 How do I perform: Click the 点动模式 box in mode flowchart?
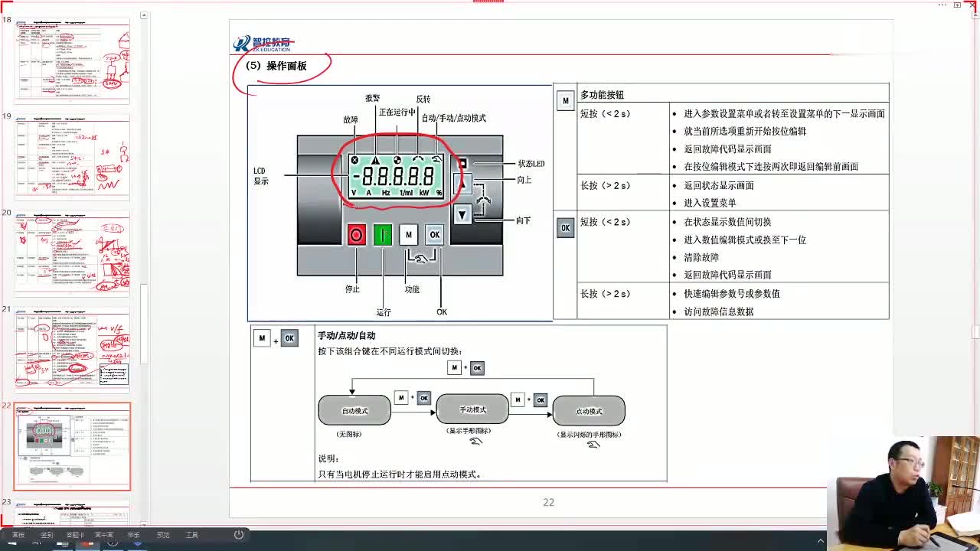pyautogui.click(x=589, y=411)
